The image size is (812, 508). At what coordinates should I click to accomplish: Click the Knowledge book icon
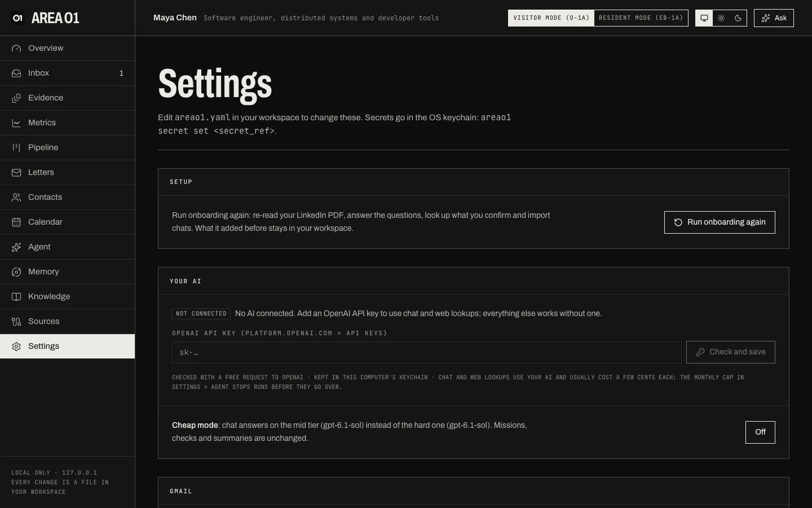click(16, 297)
